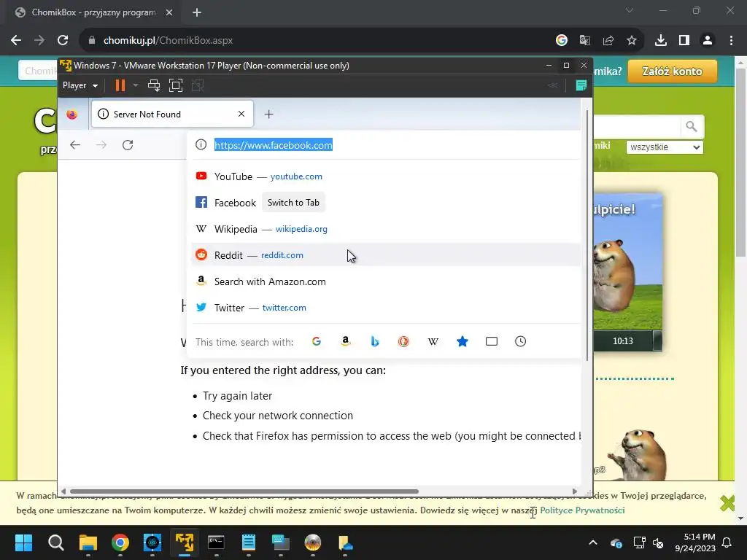
Task: Open the notifications bell in system tray
Action: click(727, 542)
